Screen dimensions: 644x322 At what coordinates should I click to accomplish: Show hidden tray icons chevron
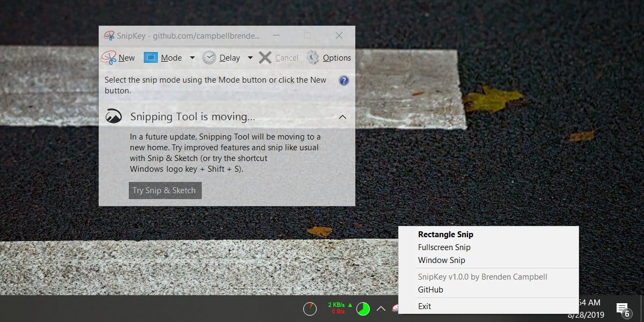(381, 309)
